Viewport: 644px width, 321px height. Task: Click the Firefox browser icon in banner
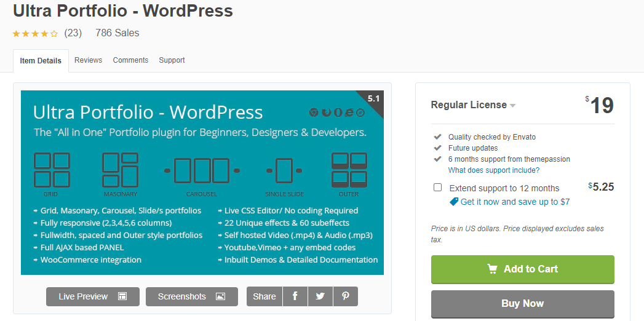click(x=326, y=112)
